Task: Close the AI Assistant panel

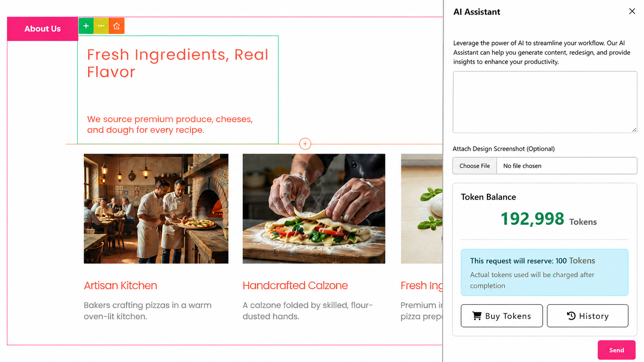Action: pyautogui.click(x=632, y=11)
